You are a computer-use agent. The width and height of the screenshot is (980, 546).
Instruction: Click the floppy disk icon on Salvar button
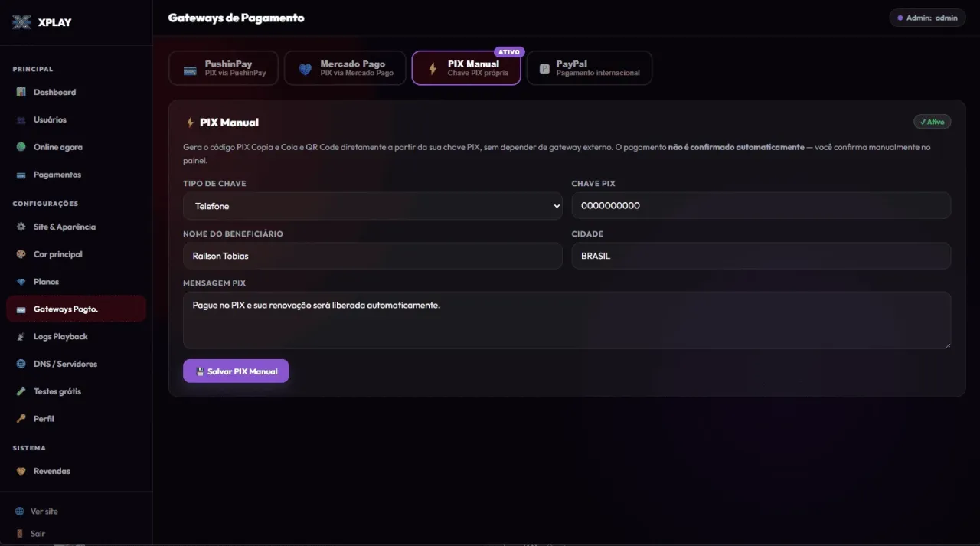point(200,371)
